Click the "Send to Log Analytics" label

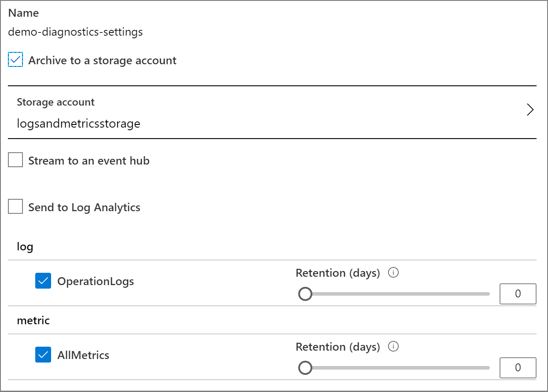(84, 207)
